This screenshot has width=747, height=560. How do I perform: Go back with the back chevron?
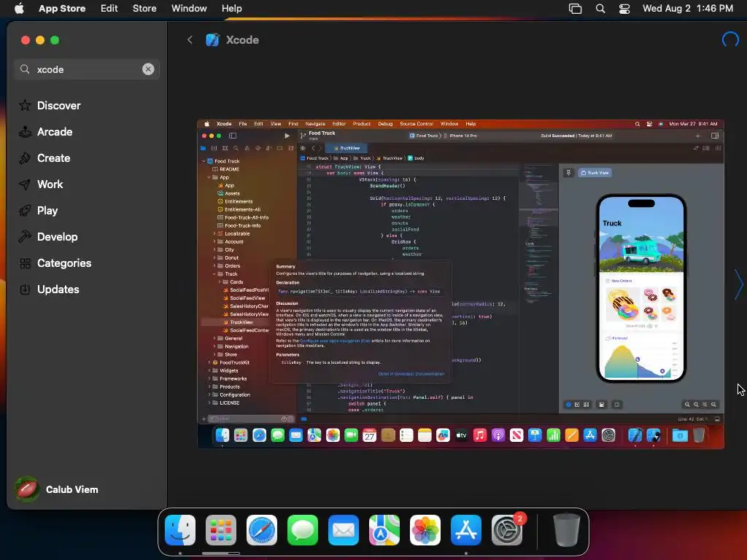[x=190, y=40]
